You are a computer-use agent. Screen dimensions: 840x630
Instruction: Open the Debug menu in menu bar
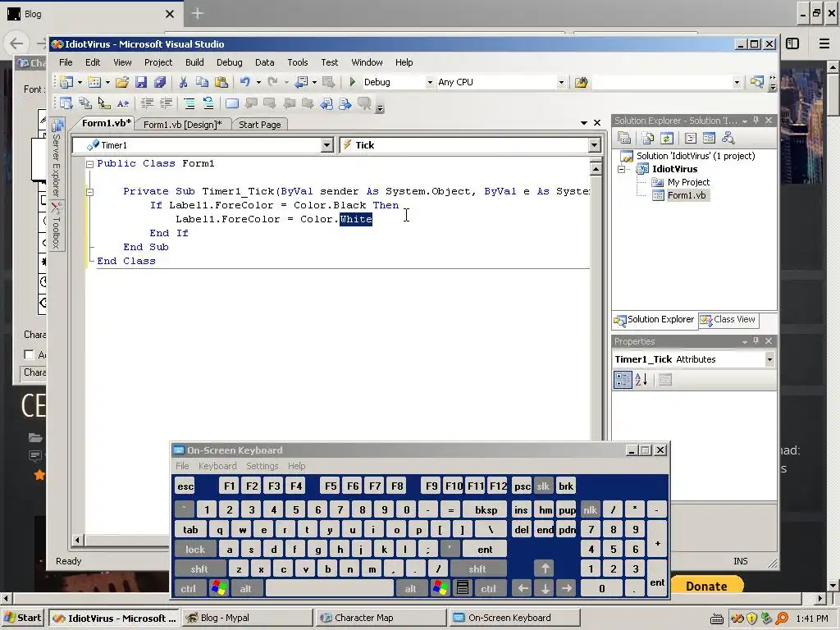[x=230, y=62]
